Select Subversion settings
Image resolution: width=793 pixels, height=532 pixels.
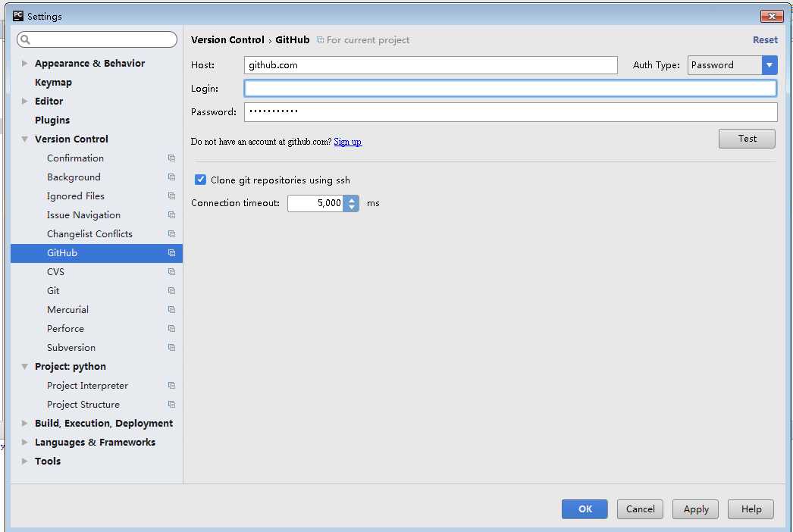(x=71, y=347)
